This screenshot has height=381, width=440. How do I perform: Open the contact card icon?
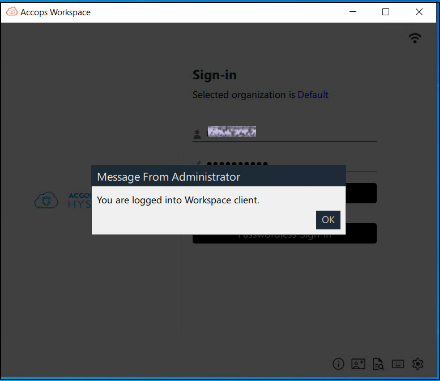coord(358,364)
